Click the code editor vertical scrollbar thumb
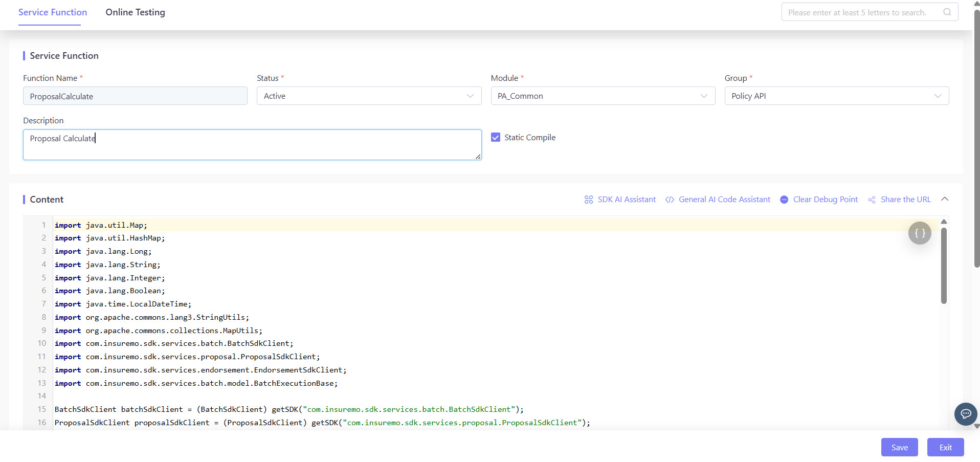The width and height of the screenshot is (980, 462). (944, 265)
